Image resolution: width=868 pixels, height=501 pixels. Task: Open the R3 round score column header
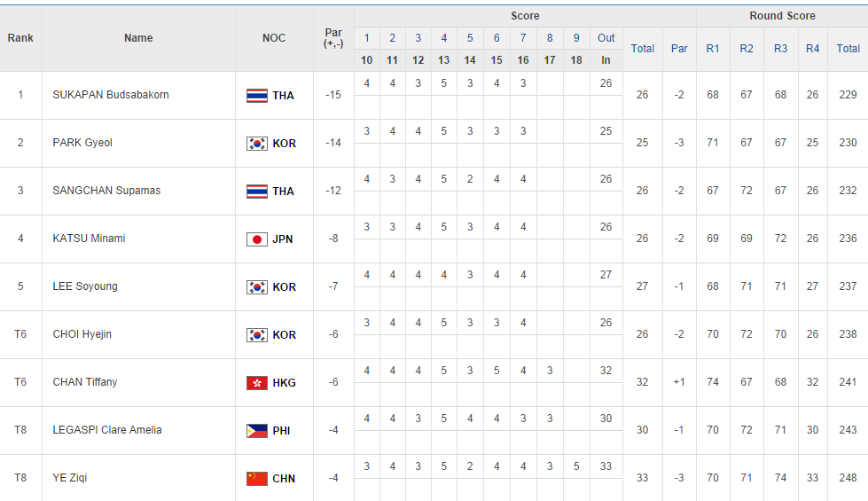(780, 49)
